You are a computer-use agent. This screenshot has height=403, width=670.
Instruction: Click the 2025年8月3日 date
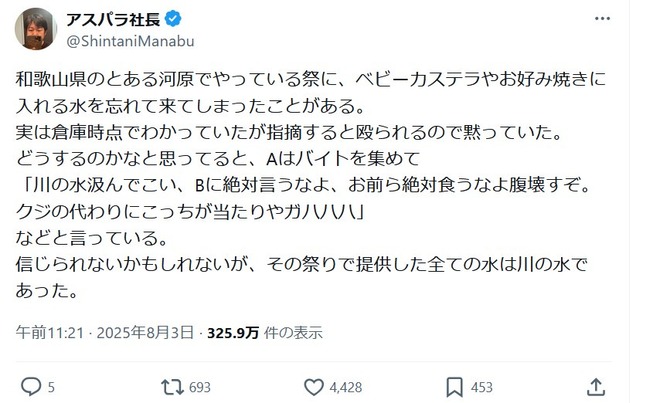click(145, 332)
